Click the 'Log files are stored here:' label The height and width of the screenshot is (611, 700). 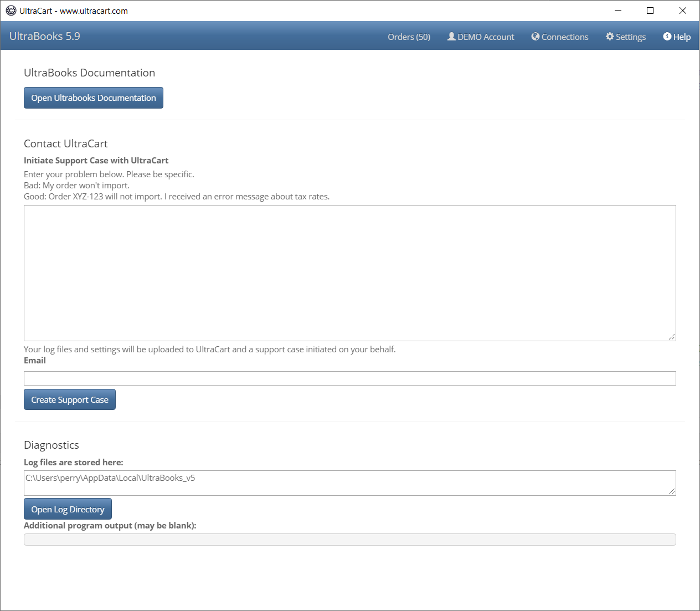tap(74, 462)
